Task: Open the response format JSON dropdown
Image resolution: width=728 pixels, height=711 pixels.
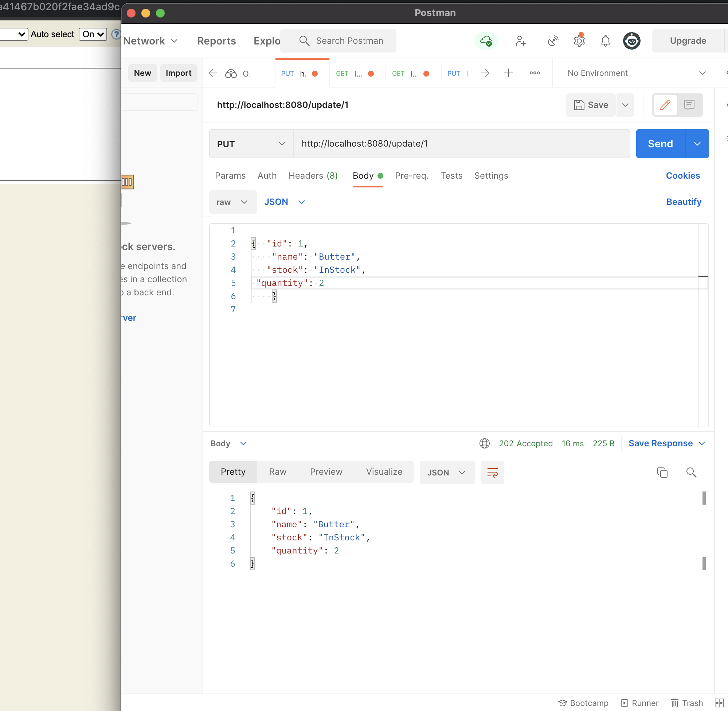Action: coord(447,473)
